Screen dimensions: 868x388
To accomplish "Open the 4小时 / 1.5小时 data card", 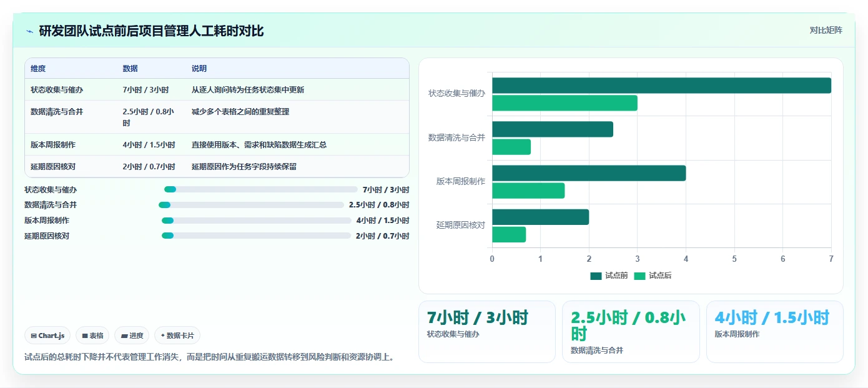I will [x=775, y=332].
